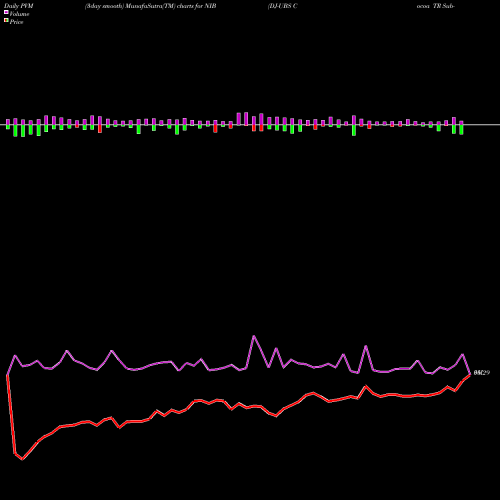Click the lowest trough of the red price line
This screenshot has height=500, width=500.
coord(22,459)
